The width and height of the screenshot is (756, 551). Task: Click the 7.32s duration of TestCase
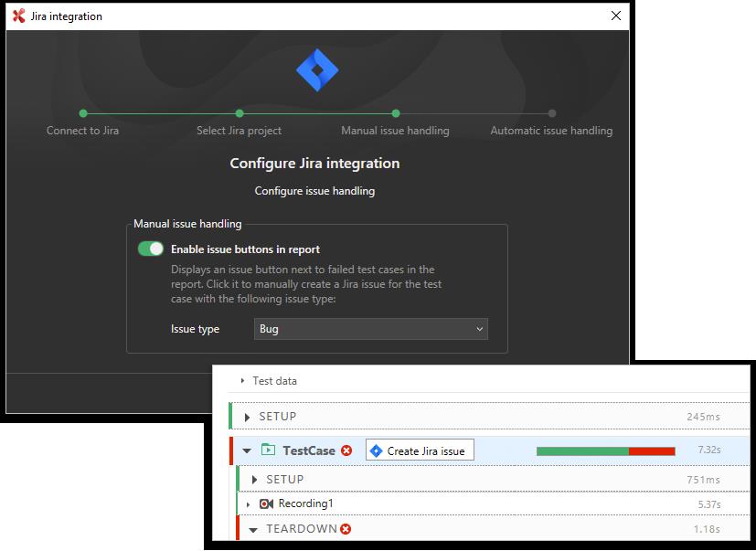point(708,450)
